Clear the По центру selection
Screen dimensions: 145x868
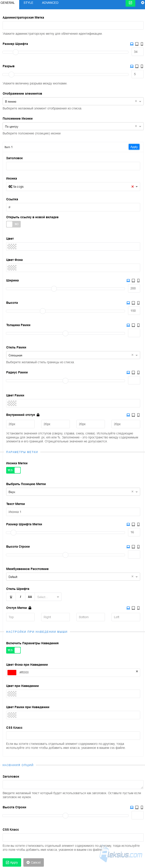pyautogui.click(x=136, y=126)
